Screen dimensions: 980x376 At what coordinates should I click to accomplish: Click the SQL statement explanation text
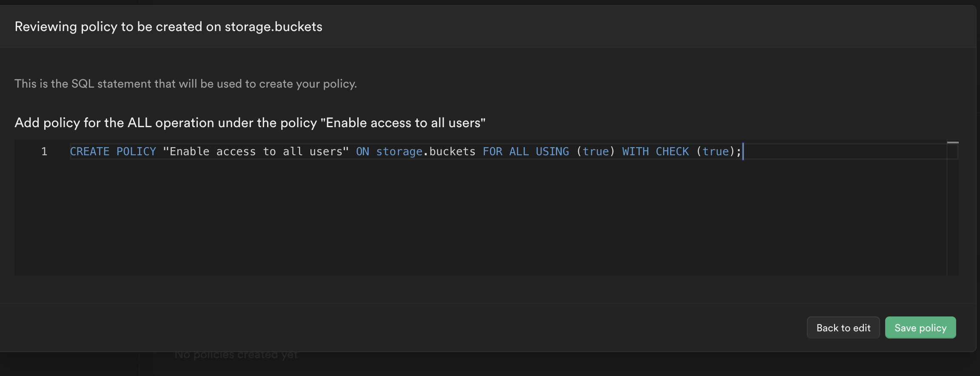point(186,83)
